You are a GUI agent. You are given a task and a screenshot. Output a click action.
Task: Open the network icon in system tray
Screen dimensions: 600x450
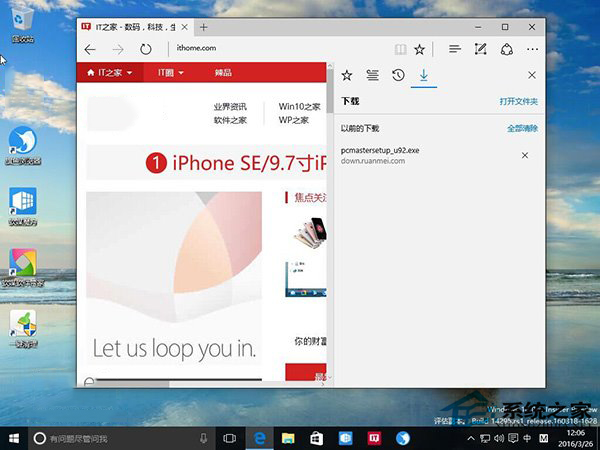click(x=485, y=439)
